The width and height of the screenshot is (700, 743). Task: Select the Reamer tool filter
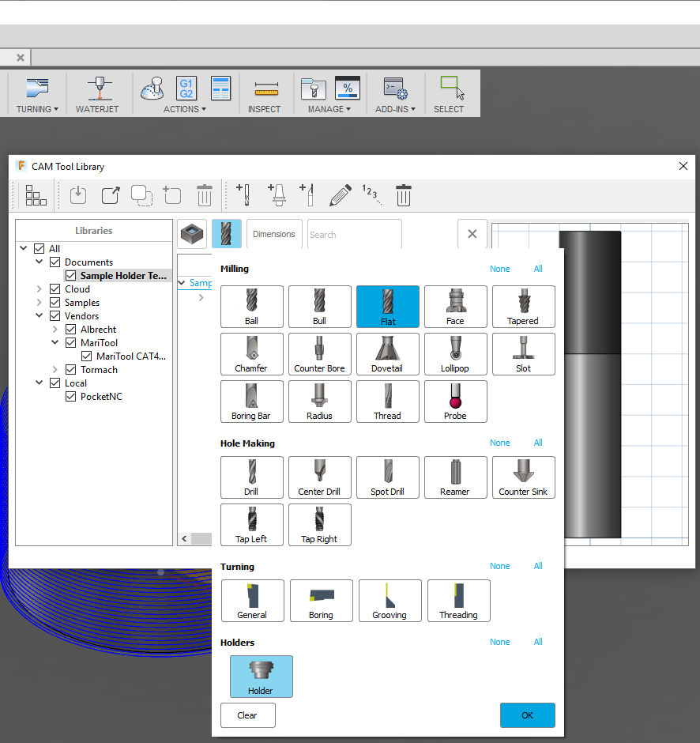pyautogui.click(x=456, y=477)
